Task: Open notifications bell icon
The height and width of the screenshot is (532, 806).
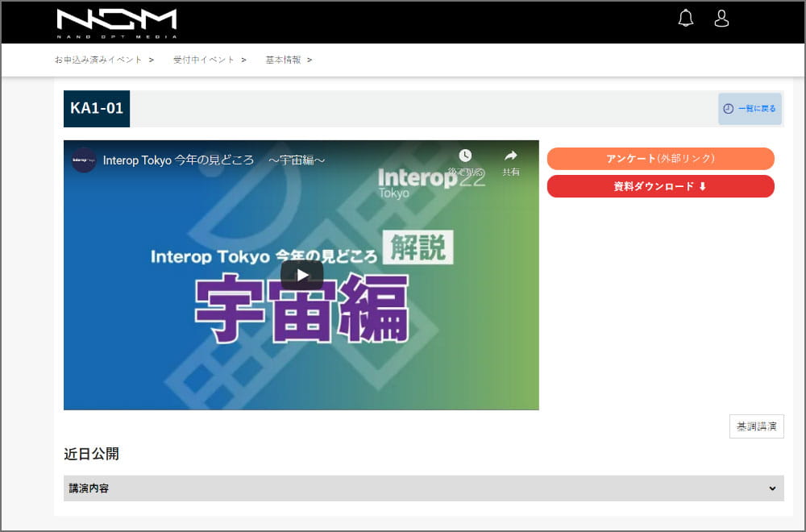Action: pyautogui.click(x=686, y=18)
